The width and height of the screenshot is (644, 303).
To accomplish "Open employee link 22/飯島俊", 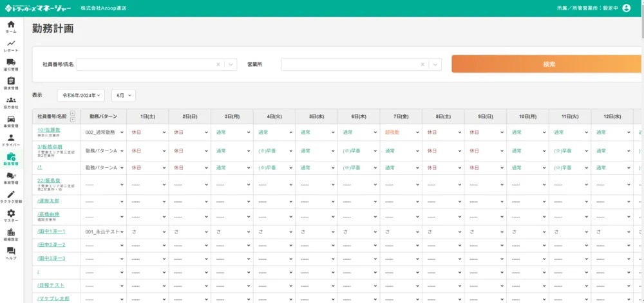I will point(49,180).
